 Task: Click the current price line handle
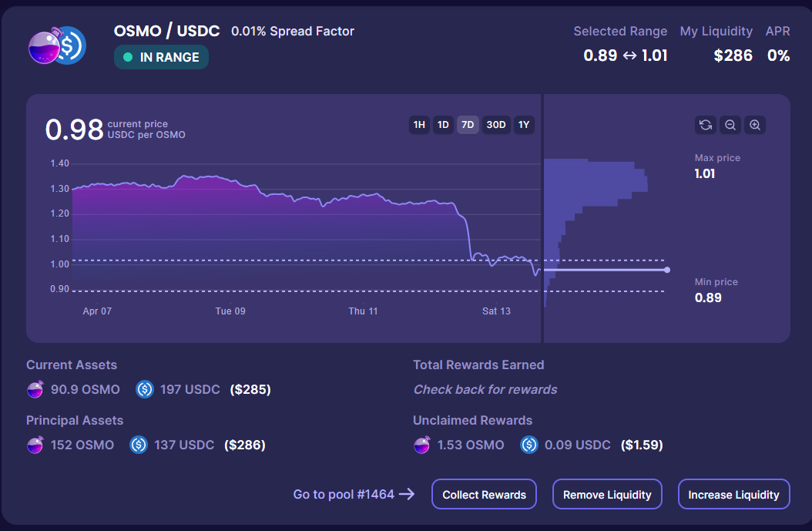click(x=666, y=270)
